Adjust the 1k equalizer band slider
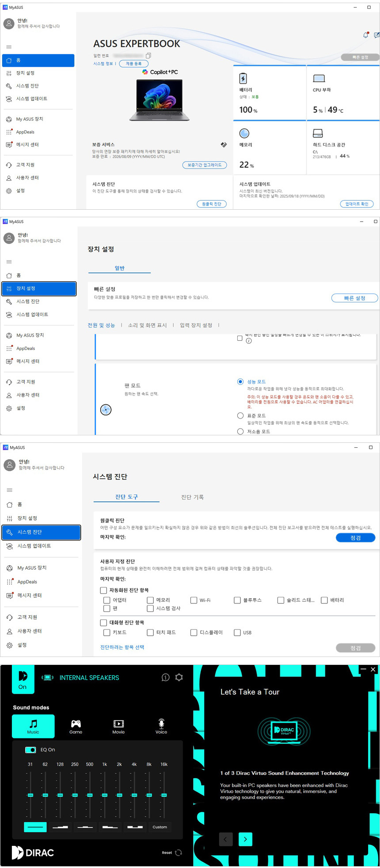The image size is (380, 868). pyautogui.click(x=105, y=795)
